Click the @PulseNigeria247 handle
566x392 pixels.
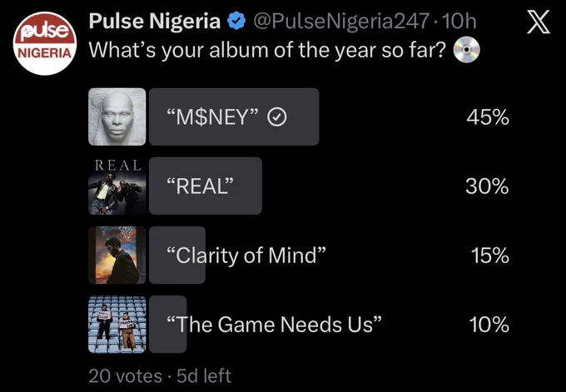pyautogui.click(x=342, y=22)
